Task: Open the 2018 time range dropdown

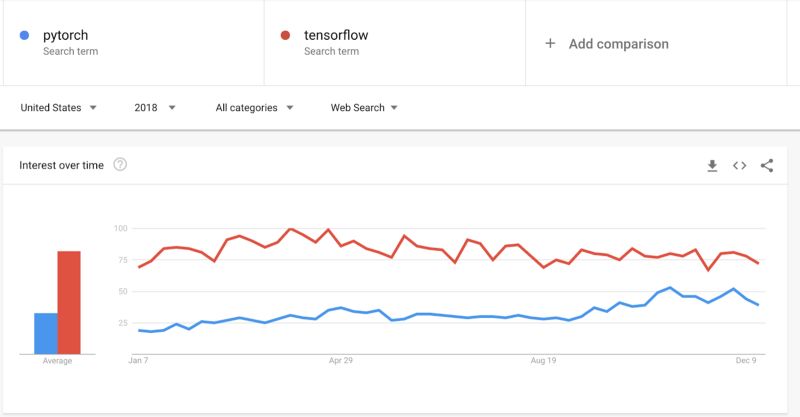Action: pyautogui.click(x=155, y=108)
